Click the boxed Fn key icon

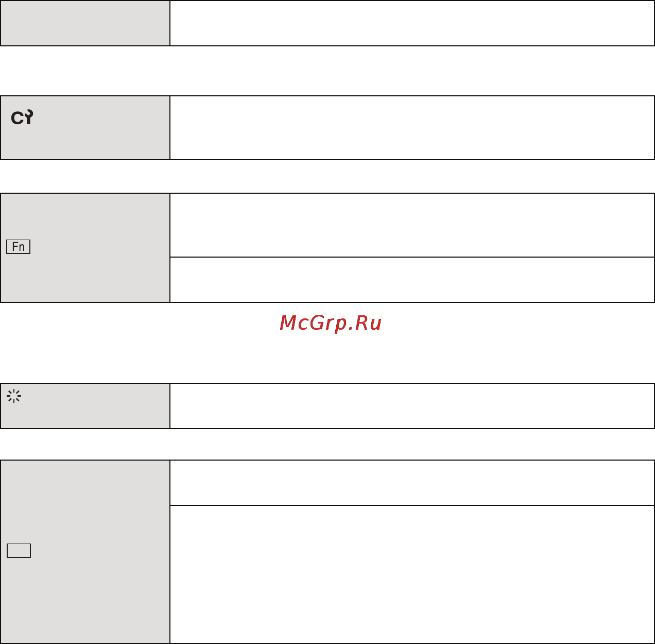[19, 247]
